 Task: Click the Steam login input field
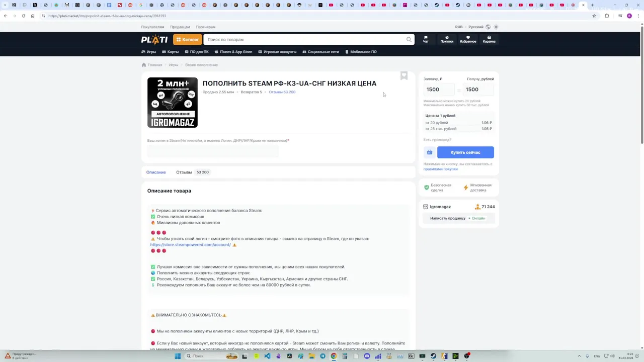[213, 151]
